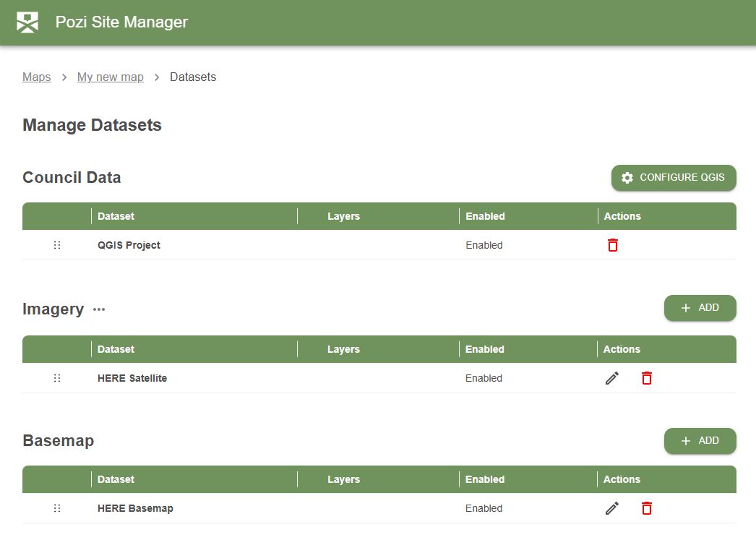
Task: Navigate to Maps via breadcrumb
Action: (x=37, y=77)
